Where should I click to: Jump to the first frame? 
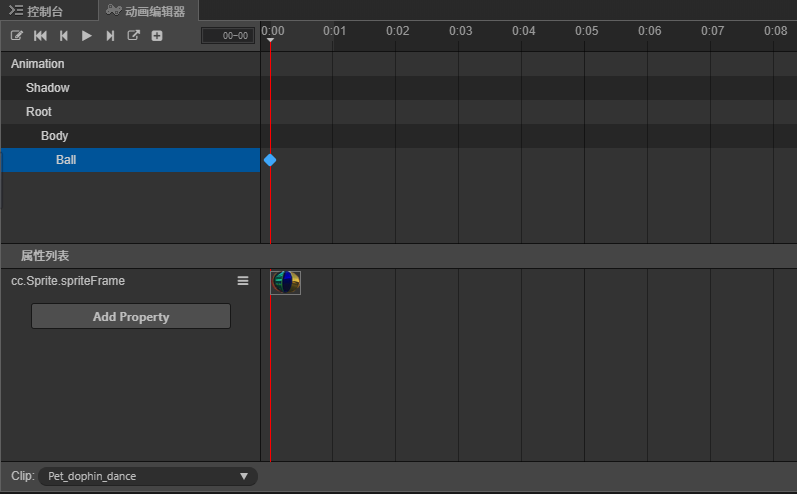click(x=40, y=36)
